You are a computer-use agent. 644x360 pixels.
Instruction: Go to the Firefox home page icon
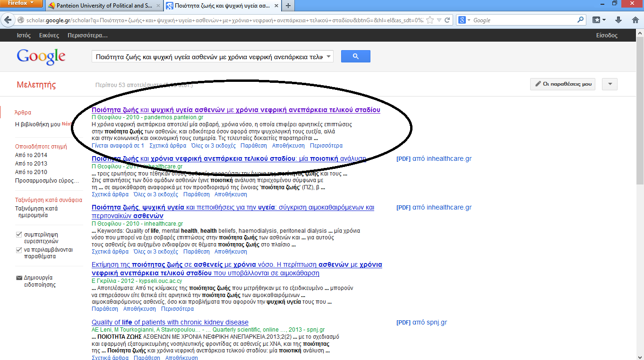[x=635, y=20]
